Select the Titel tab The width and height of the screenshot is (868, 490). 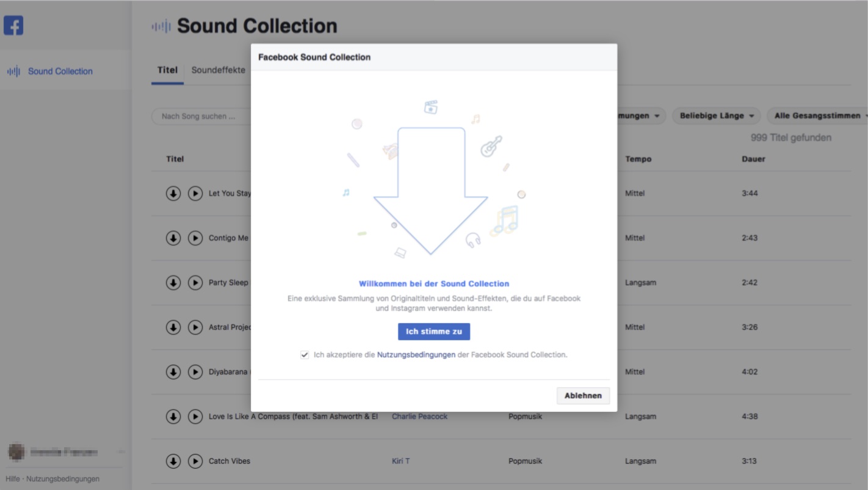167,70
